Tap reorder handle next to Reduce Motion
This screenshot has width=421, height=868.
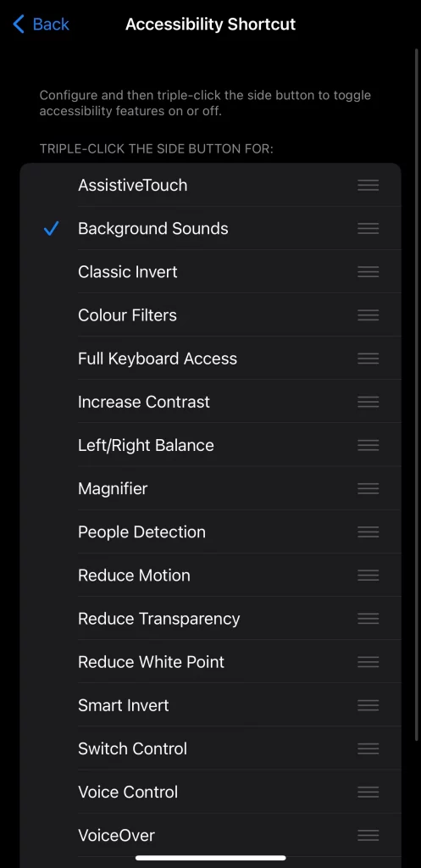[368, 576]
